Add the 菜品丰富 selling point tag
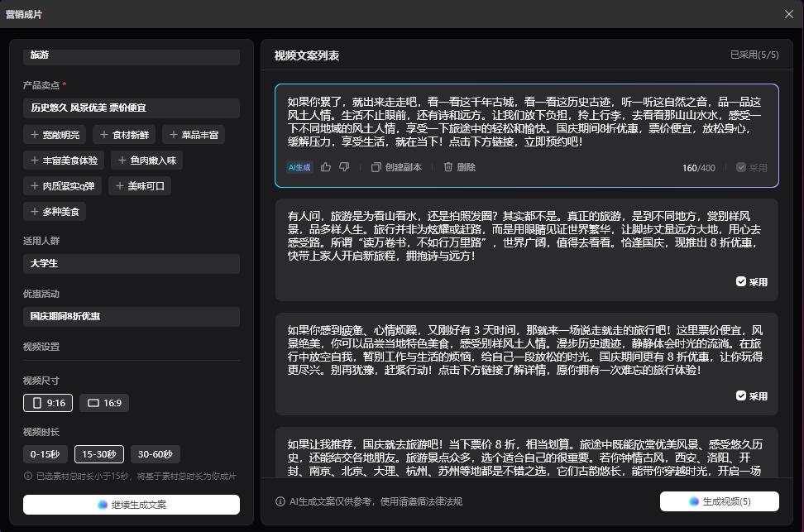 (194, 135)
